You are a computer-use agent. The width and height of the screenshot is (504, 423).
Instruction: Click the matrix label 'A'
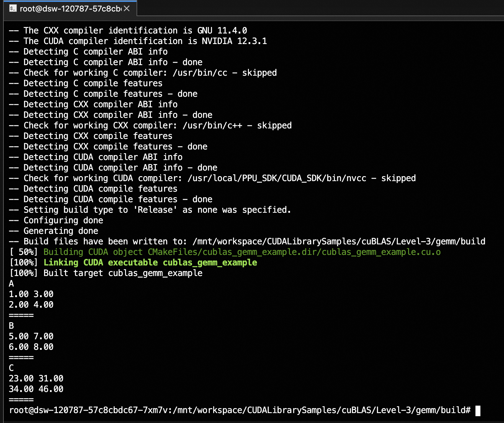click(11, 283)
